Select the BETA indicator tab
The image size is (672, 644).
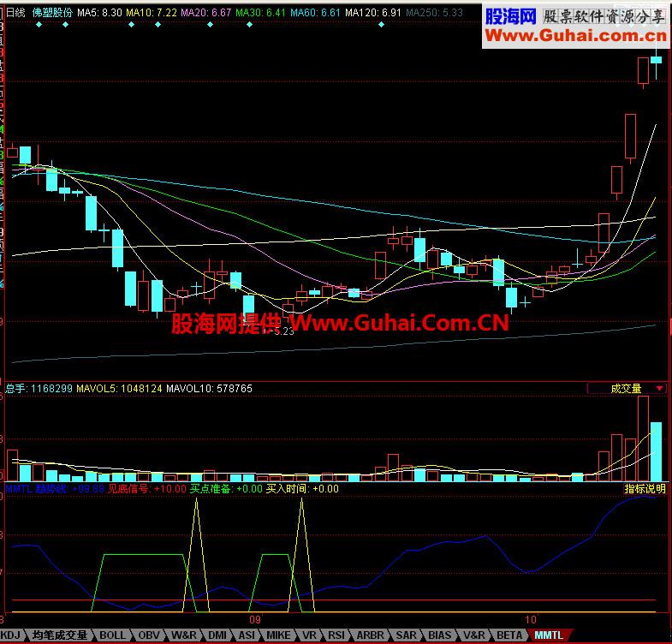pos(509,635)
